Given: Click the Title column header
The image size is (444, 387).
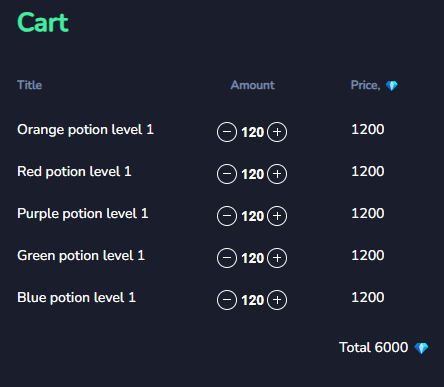Looking at the screenshot, I should tap(30, 85).
